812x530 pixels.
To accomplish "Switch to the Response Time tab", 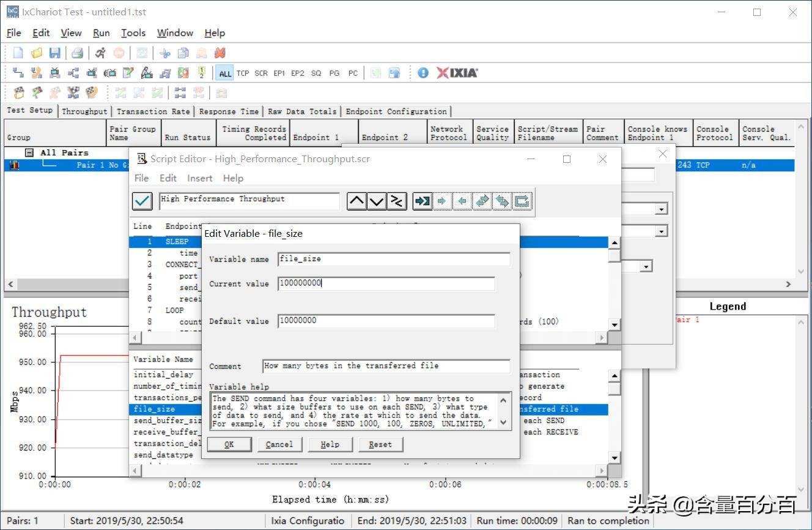I will tap(229, 111).
